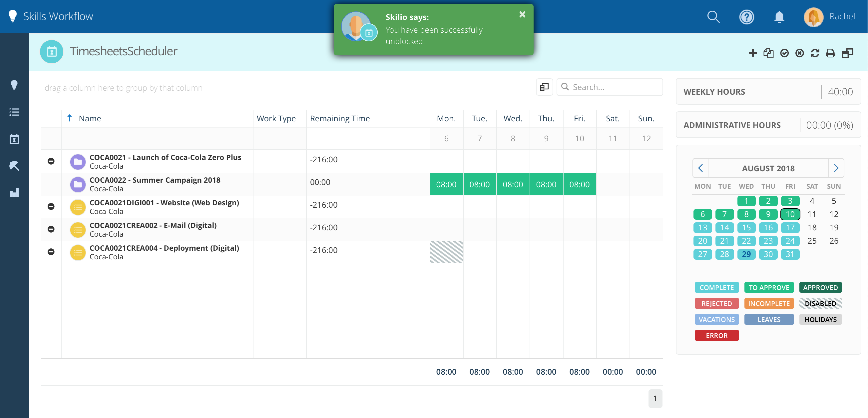
Task: Click the Weekly Hours 40:00 value
Action: [840, 92]
